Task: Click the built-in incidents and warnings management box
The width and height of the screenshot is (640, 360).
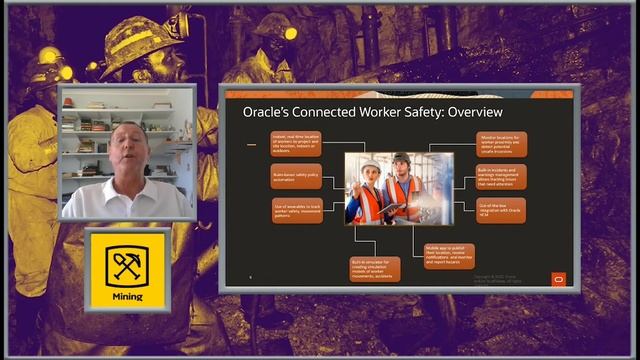Action: pos(501,177)
